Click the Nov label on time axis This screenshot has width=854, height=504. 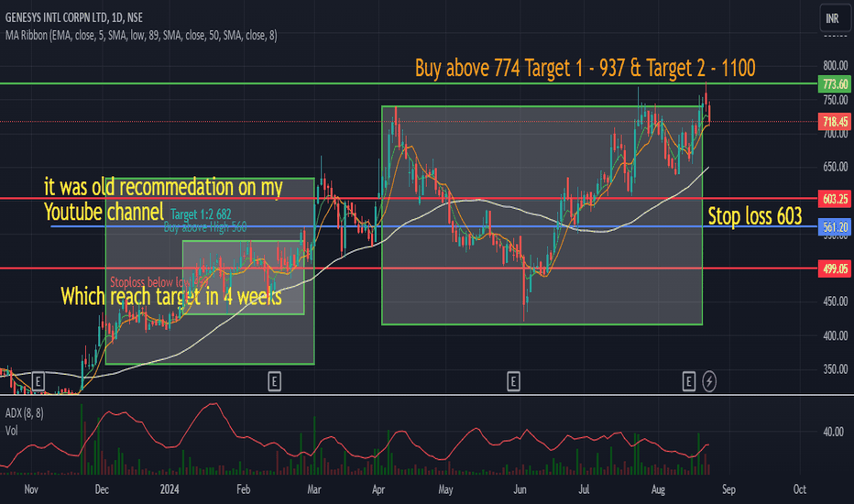click(x=31, y=489)
